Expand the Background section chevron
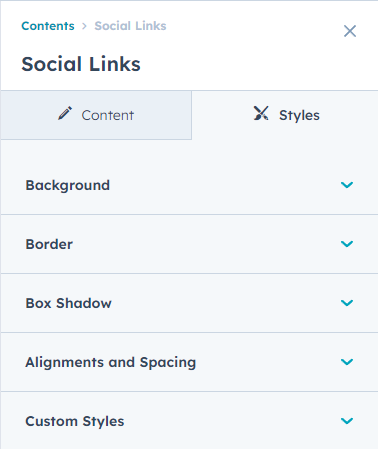 tap(347, 185)
